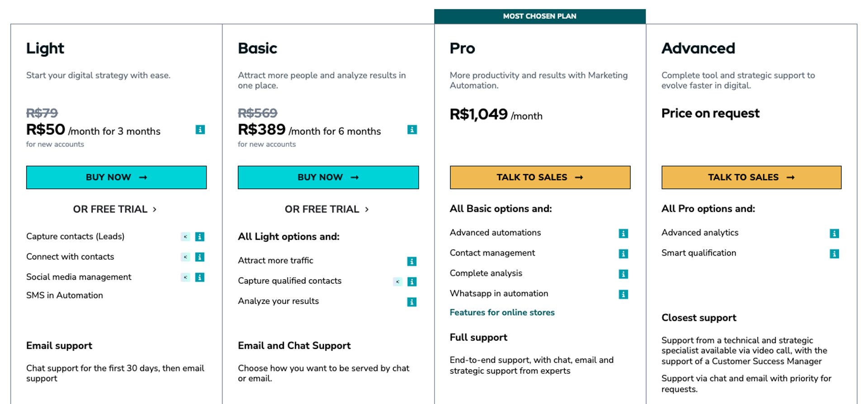
Task: Click Buy Now on the Light plan
Action: [x=116, y=177]
